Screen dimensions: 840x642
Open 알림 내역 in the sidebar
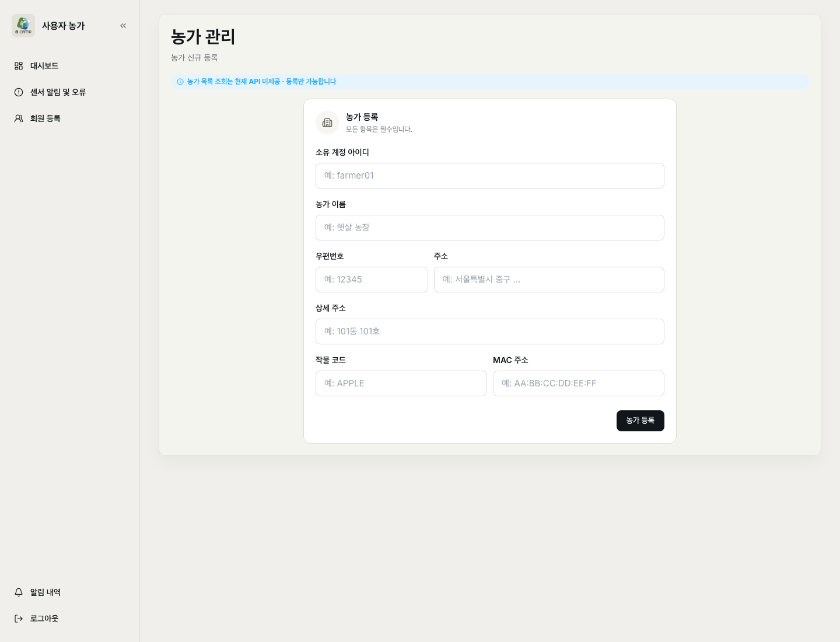pyautogui.click(x=70, y=592)
